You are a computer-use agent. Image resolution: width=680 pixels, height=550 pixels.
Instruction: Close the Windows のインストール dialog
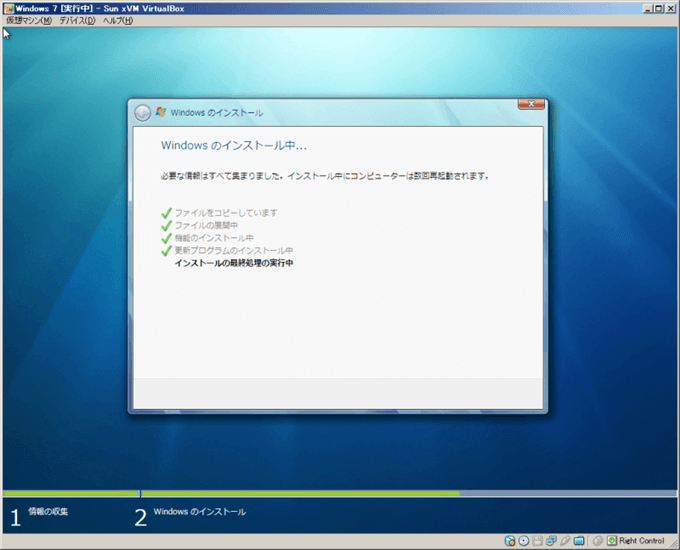click(x=531, y=104)
